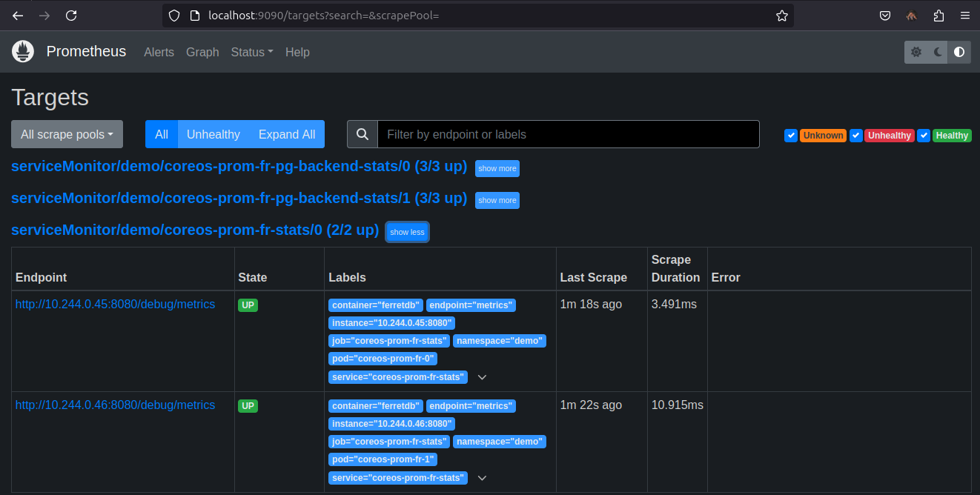Click the Pocket save icon
The width and height of the screenshot is (980, 495).
[884, 16]
